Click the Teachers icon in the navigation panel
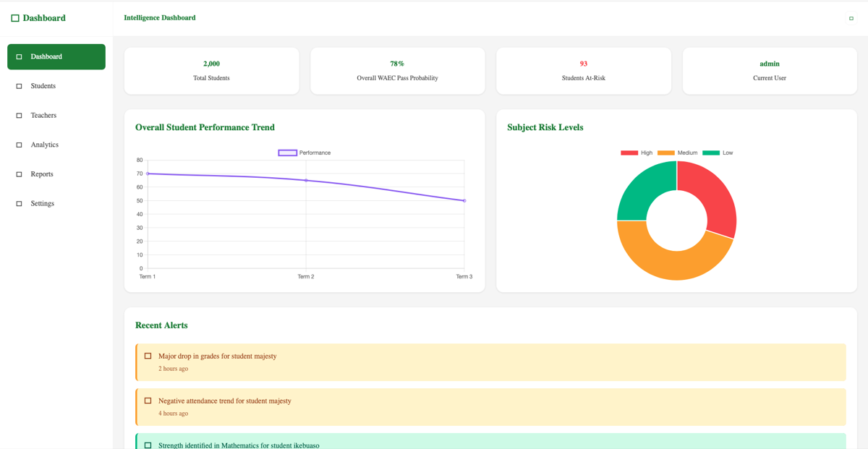Viewport: 868px width, 449px height. coord(19,116)
